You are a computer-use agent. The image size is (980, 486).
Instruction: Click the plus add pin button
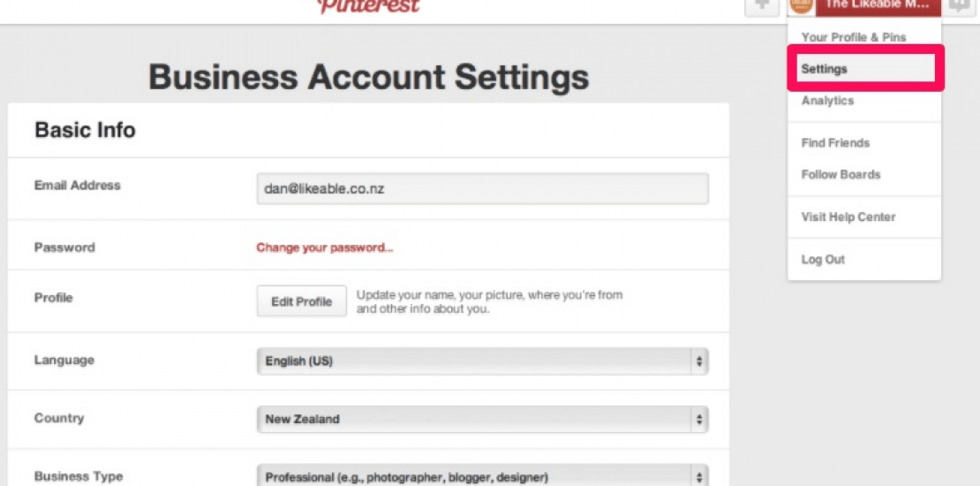click(x=762, y=5)
